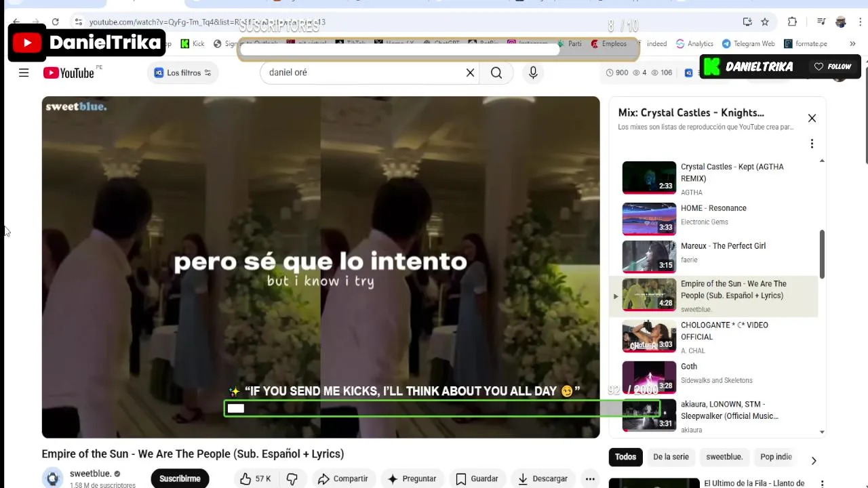Open El Ultimo de la Fila recommended video

[x=753, y=483]
